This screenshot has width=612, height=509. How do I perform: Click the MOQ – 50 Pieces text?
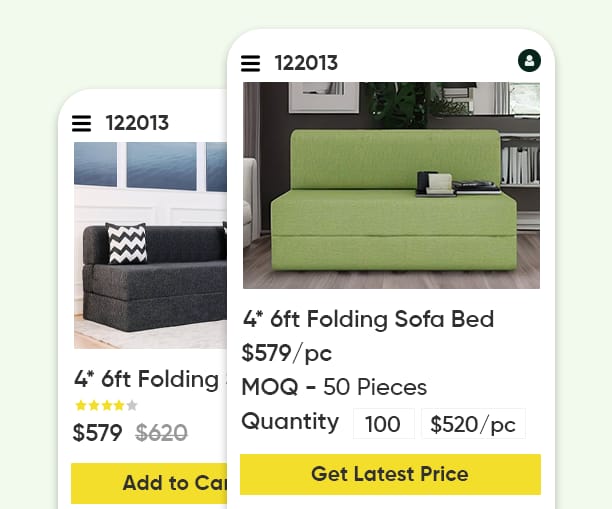334,387
